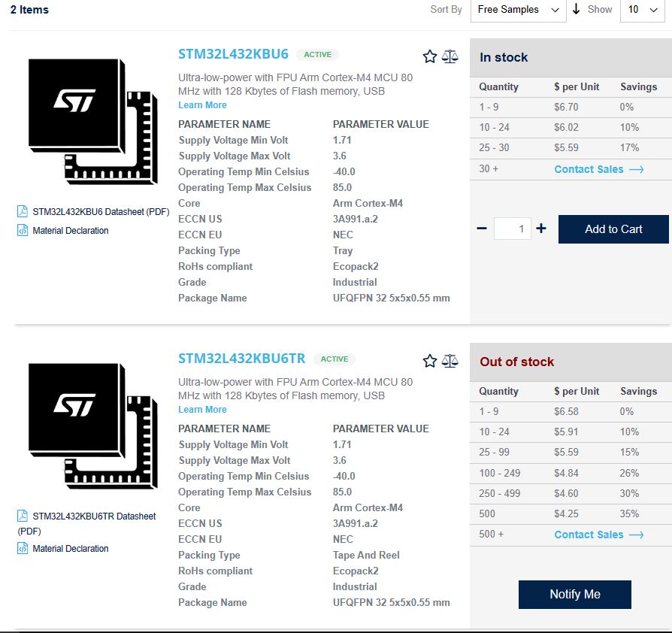
Task: Click the STM32L432KBU6TR chip package image
Action: 92,426
